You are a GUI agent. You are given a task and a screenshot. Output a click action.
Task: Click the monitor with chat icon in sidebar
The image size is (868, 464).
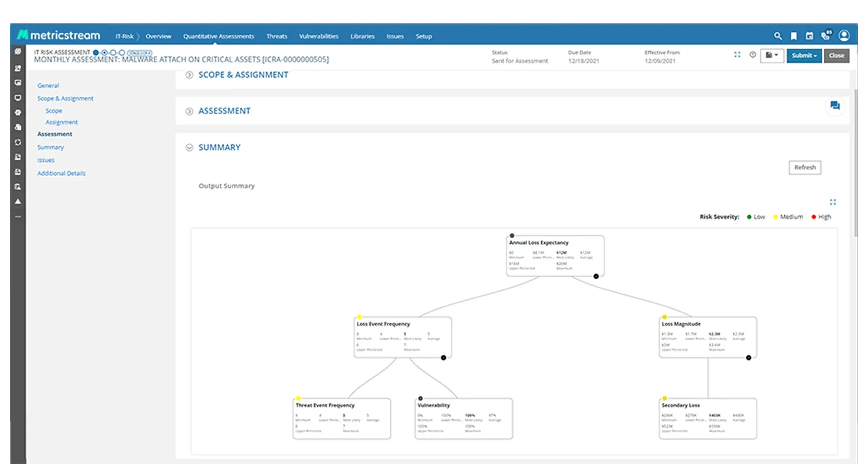click(18, 82)
